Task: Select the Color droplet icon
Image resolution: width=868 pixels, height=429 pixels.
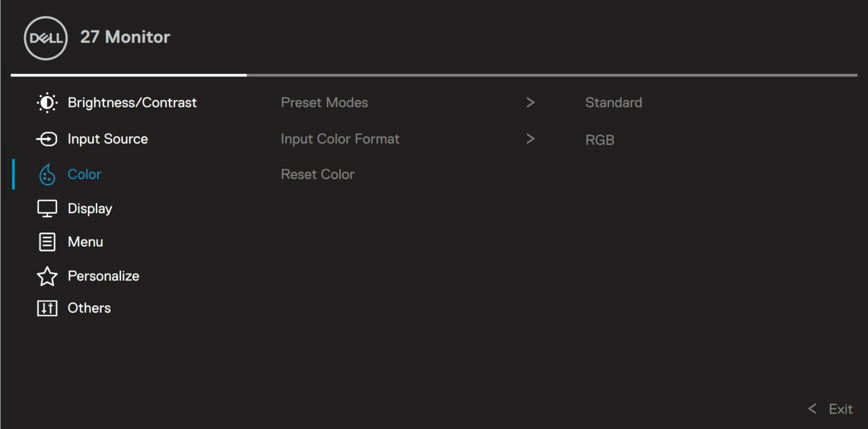Action: (x=47, y=174)
